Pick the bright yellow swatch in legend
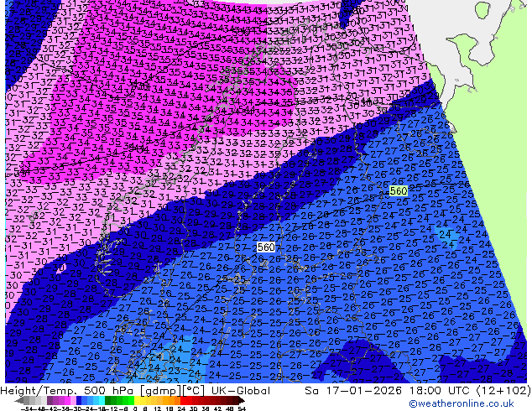 [137, 401]
